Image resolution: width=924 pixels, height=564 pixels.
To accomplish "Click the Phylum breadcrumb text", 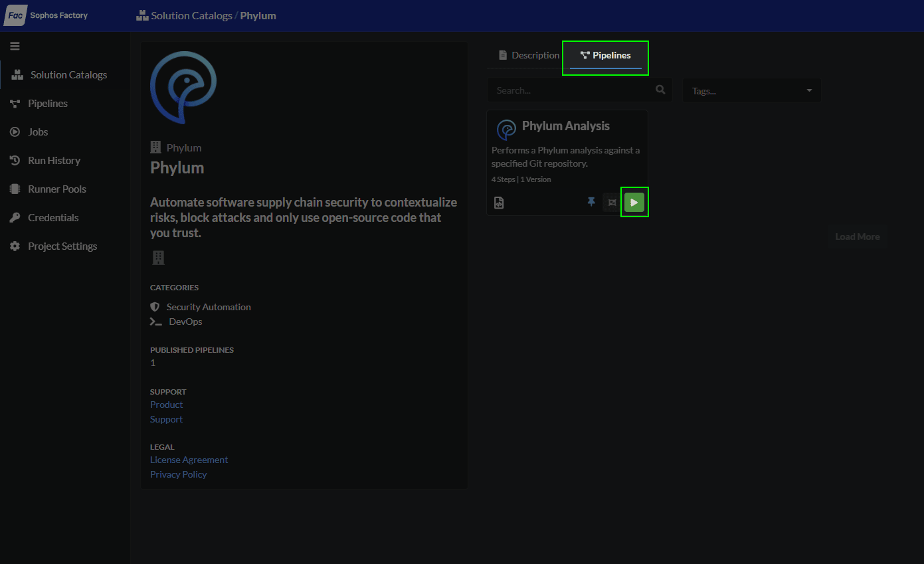I will (x=258, y=15).
